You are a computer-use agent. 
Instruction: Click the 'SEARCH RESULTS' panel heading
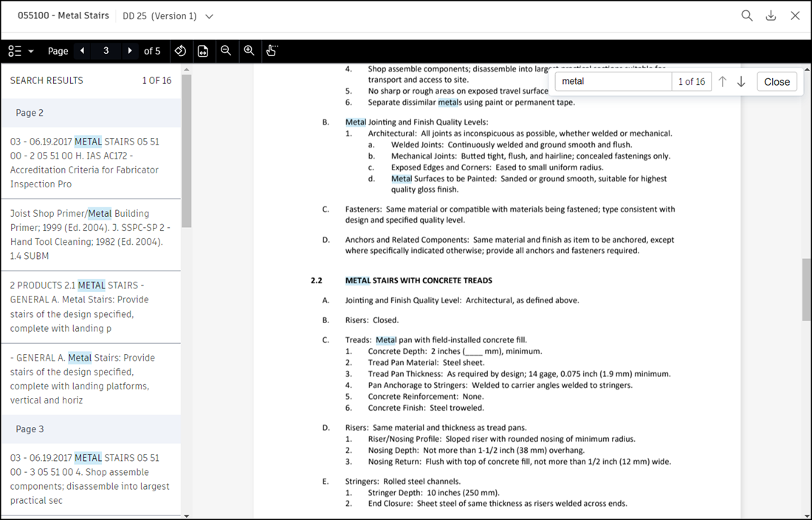47,80
